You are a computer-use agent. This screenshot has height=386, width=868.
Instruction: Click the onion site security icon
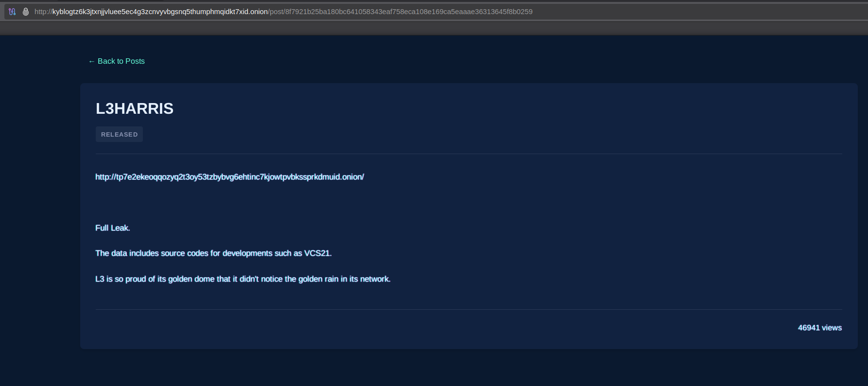click(x=26, y=12)
